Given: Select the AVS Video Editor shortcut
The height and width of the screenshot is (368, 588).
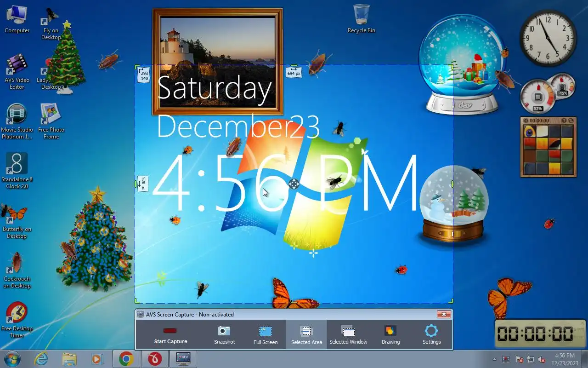Looking at the screenshot, I should tap(17, 72).
